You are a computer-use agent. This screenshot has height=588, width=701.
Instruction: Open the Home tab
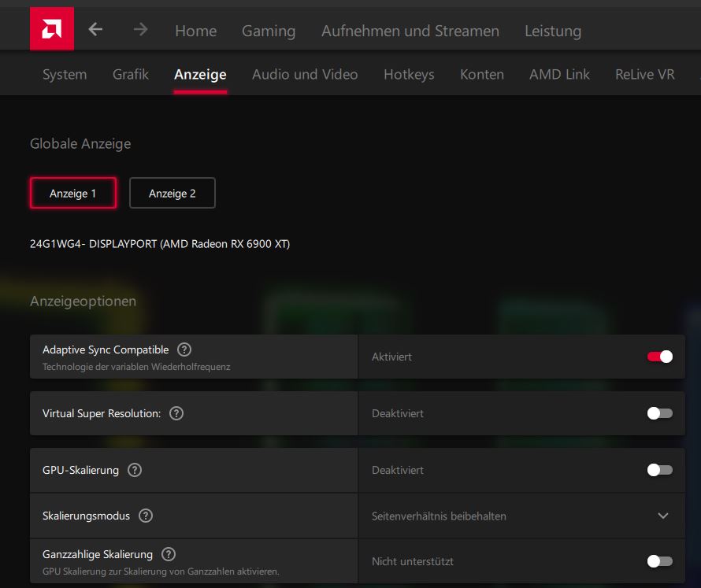[196, 31]
